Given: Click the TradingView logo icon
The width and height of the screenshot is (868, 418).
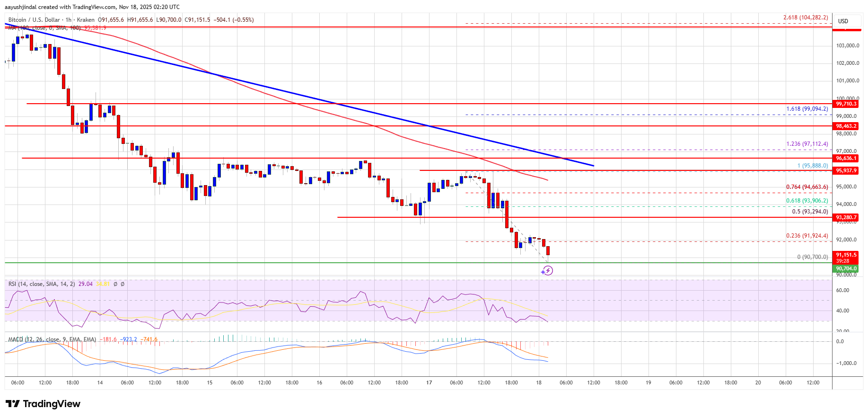Looking at the screenshot, I should pyautogui.click(x=13, y=404).
